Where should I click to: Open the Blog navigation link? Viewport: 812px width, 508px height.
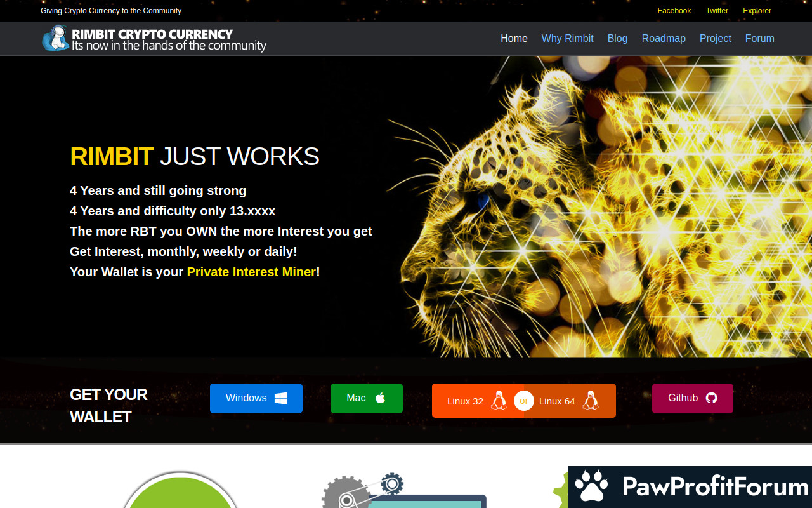617,38
